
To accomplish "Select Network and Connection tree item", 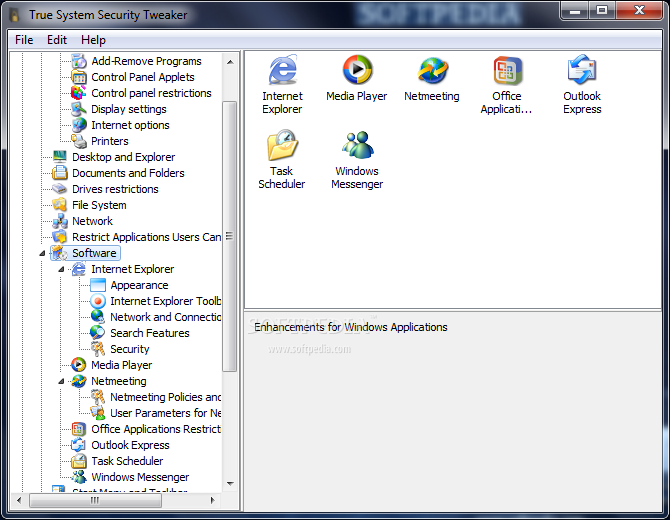I will [x=165, y=317].
